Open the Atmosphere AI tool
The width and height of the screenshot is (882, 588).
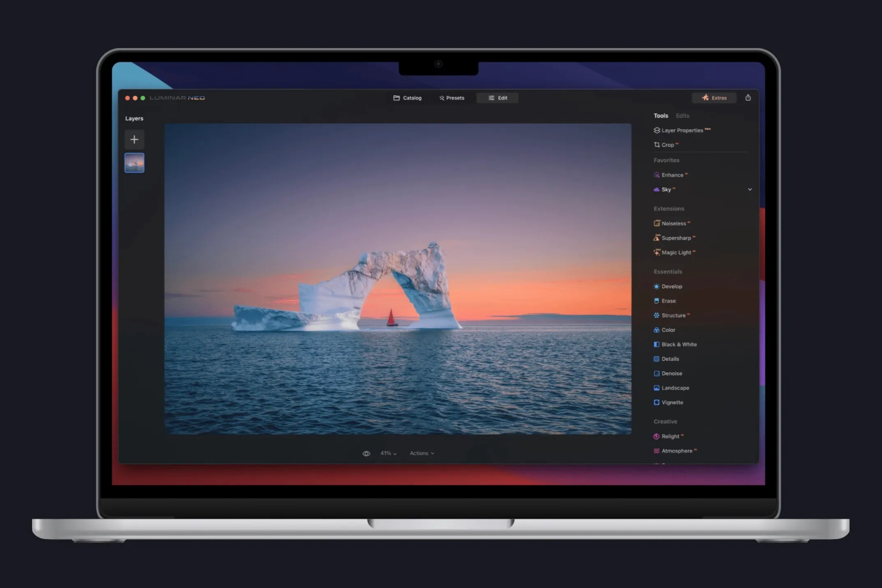677,451
